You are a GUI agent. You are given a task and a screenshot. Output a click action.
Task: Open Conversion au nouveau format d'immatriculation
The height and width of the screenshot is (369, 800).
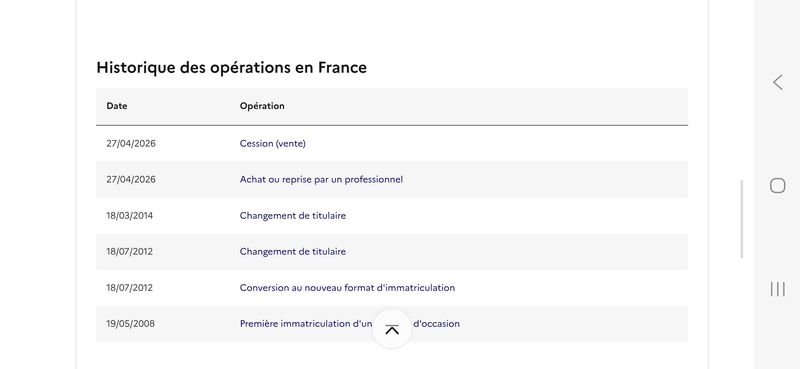point(347,288)
